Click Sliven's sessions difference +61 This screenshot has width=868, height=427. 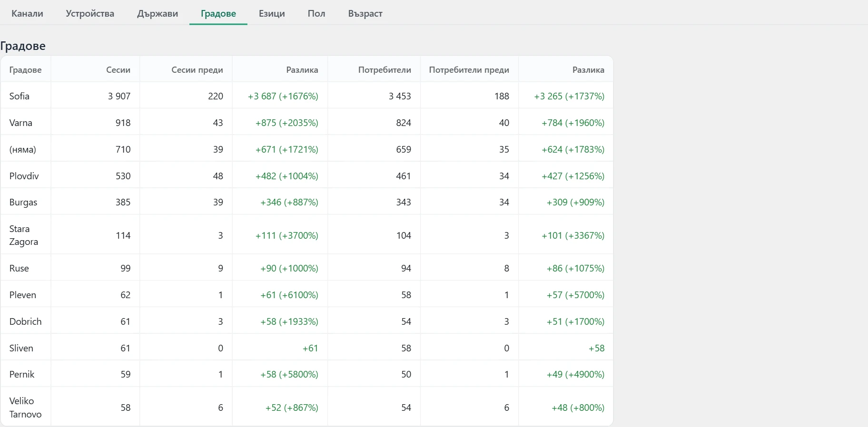pos(310,348)
